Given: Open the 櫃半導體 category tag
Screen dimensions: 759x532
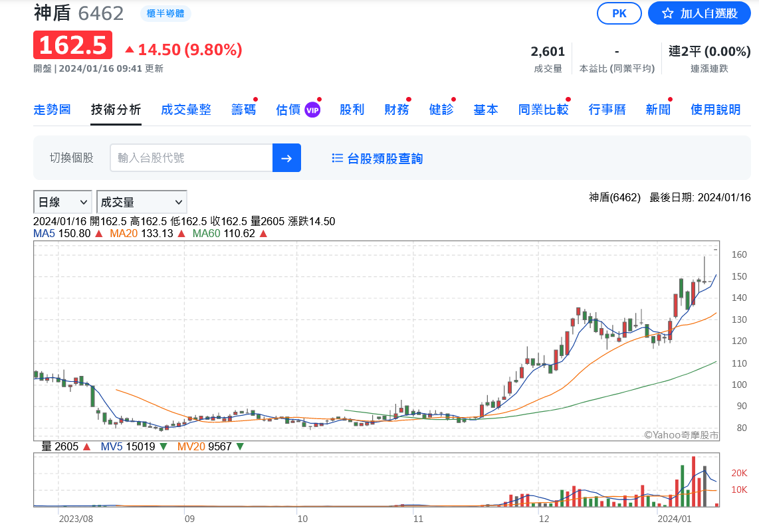Looking at the screenshot, I should [165, 13].
